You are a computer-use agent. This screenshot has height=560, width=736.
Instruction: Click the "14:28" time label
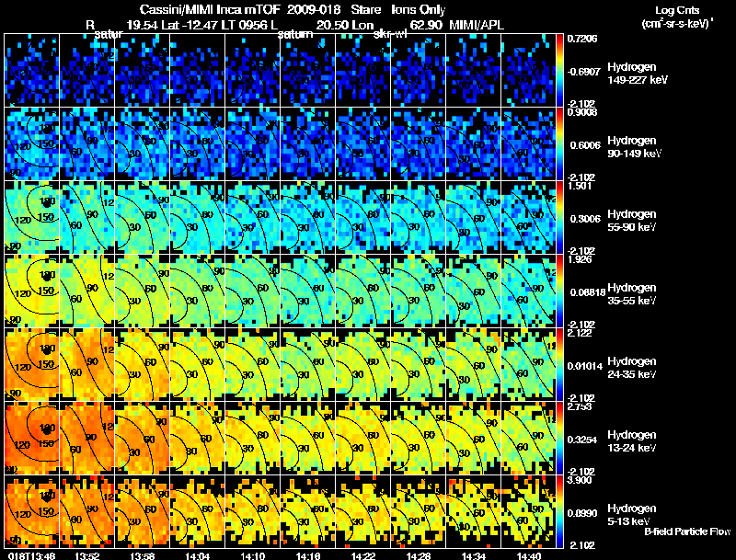click(419, 555)
